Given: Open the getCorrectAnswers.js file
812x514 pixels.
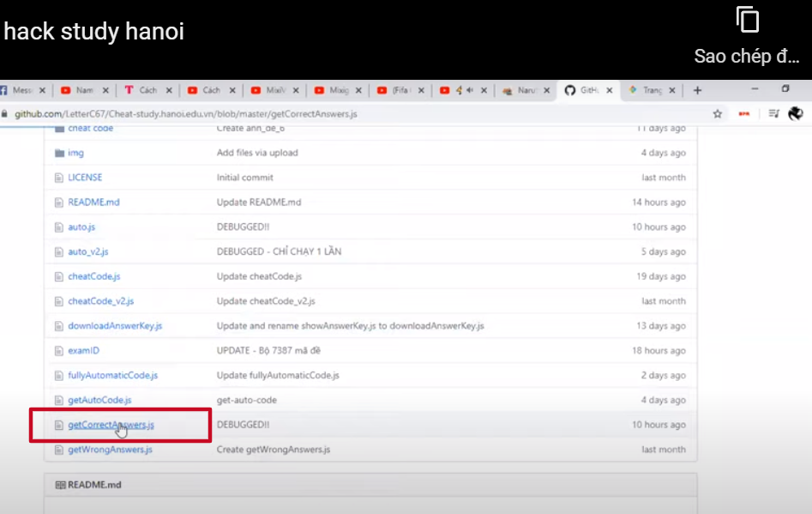Looking at the screenshot, I should (x=111, y=425).
